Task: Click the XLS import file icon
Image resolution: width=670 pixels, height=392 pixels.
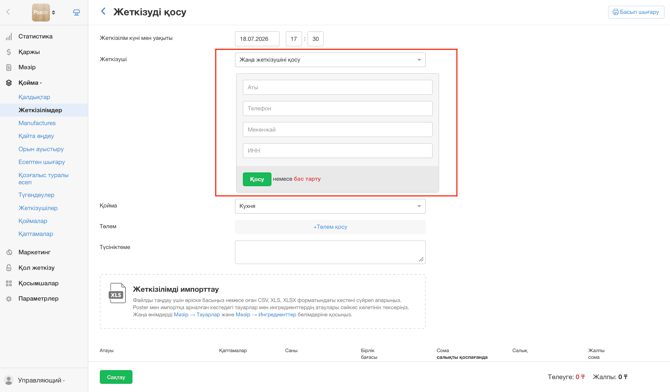Action: coord(117,293)
